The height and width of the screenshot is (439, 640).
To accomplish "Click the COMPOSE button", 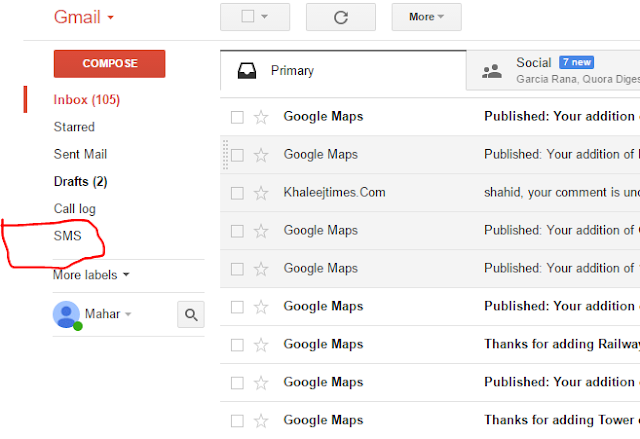I will (x=109, y=64).
